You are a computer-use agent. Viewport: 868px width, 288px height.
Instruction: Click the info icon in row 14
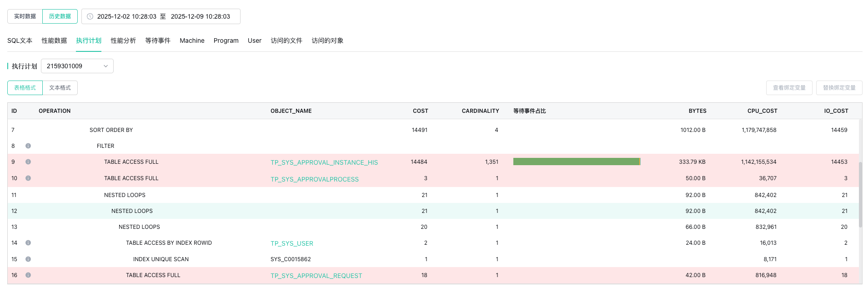coord(28,243)
